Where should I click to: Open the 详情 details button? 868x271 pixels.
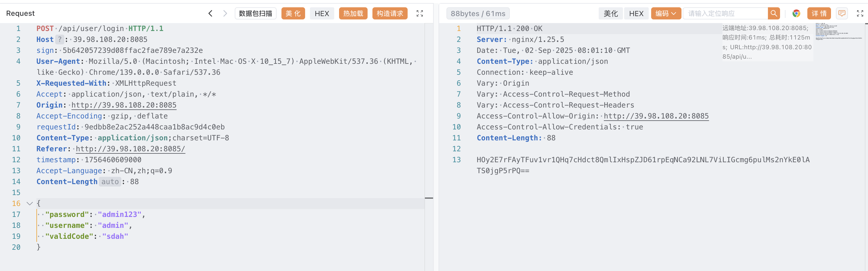(x=819, y=13)
